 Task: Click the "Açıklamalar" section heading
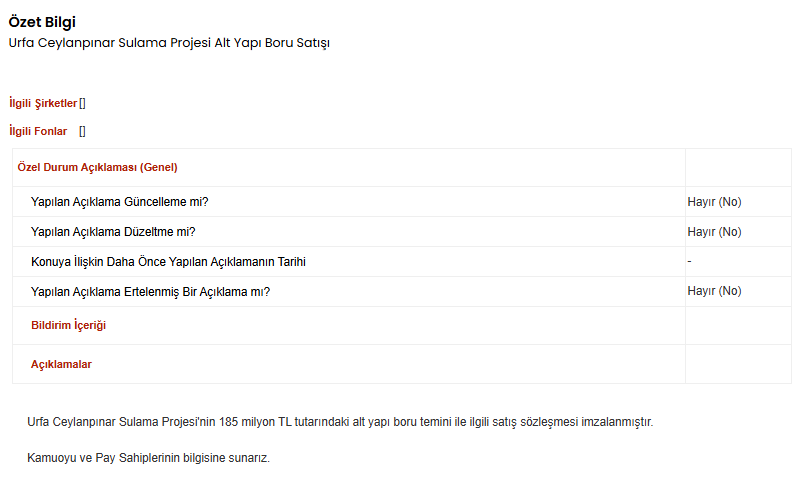61,364
